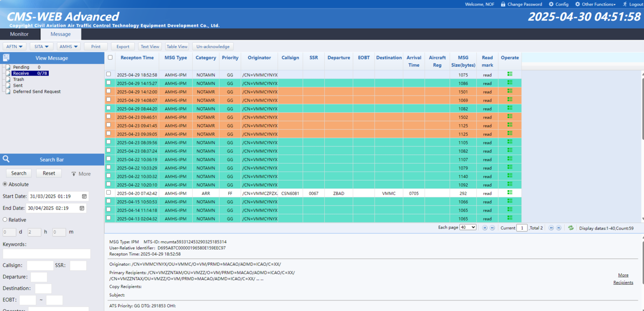Jump to the first page of results
The height and width of the screenshot is (311, 644).
click(x=485, y=228)
